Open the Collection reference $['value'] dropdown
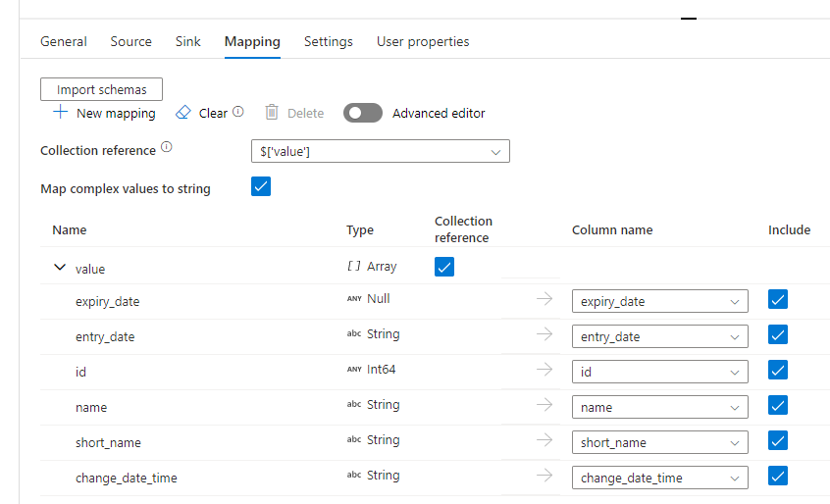 (x=380, y=152)
